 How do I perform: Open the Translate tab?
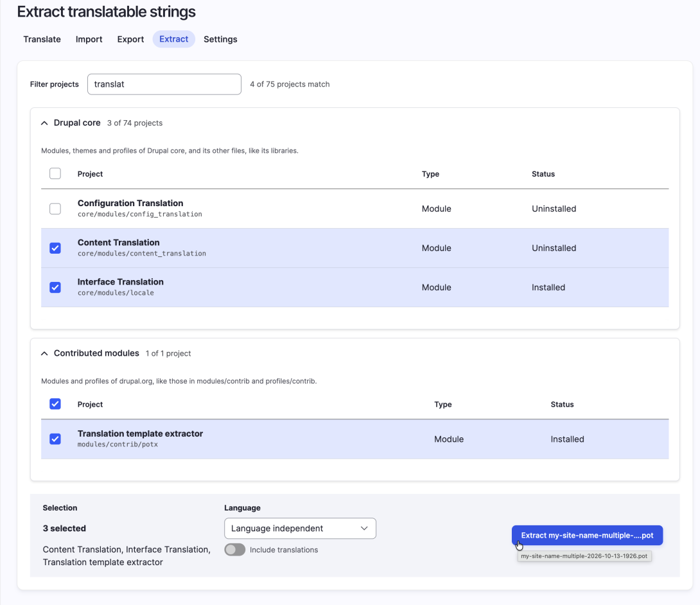click(42, 39)
